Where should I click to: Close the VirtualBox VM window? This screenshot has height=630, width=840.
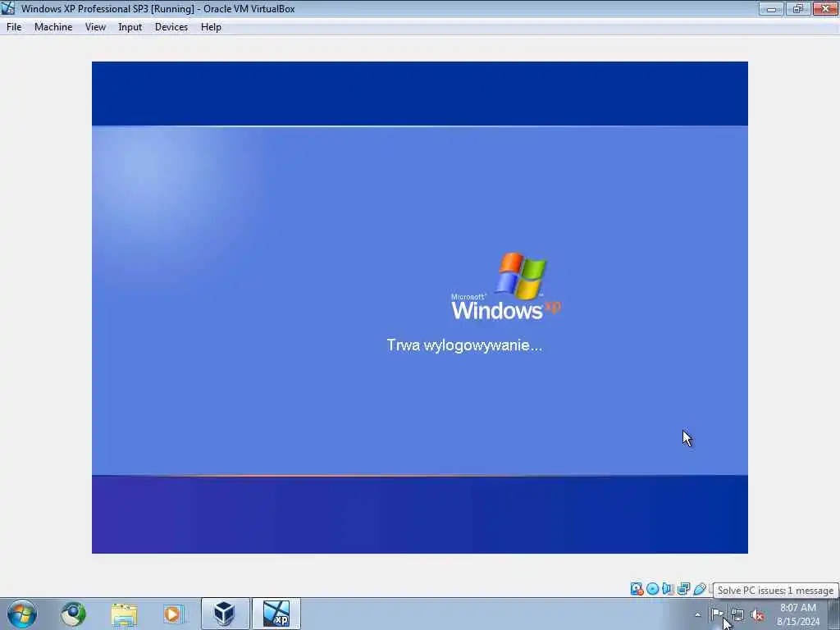pos(825,8)
